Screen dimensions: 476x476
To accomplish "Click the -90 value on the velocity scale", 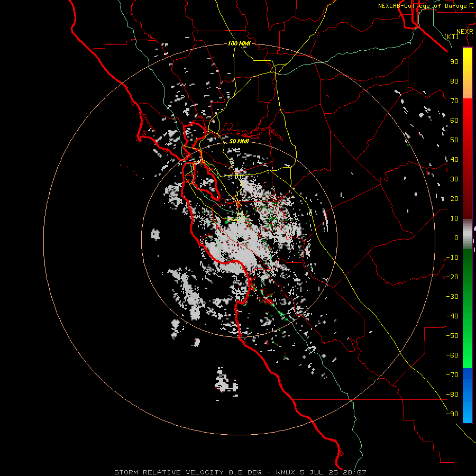I will [x=452, y=414].
